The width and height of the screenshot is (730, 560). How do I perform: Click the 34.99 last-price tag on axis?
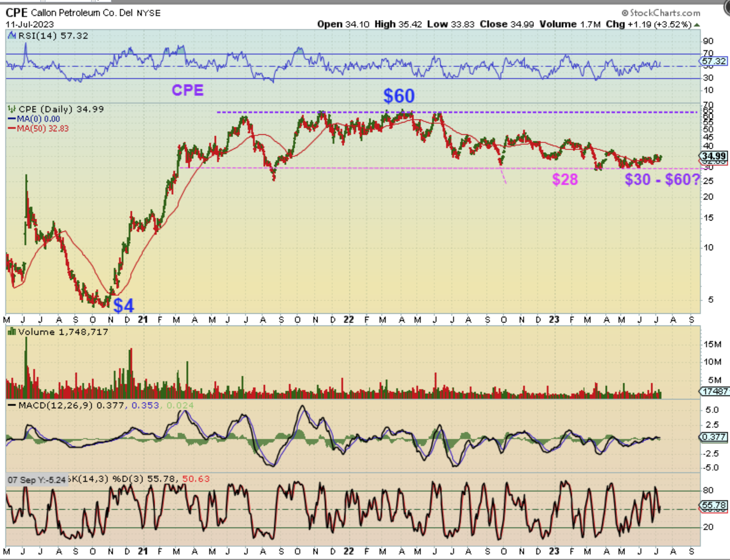point(714,156)
